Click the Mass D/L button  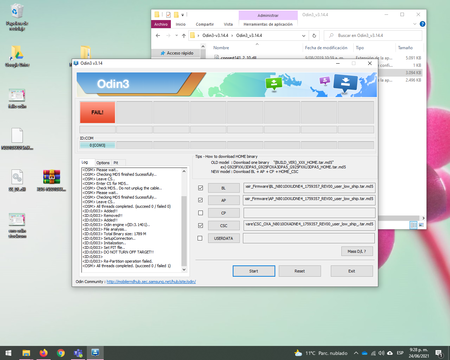click(x=357, y=251)
